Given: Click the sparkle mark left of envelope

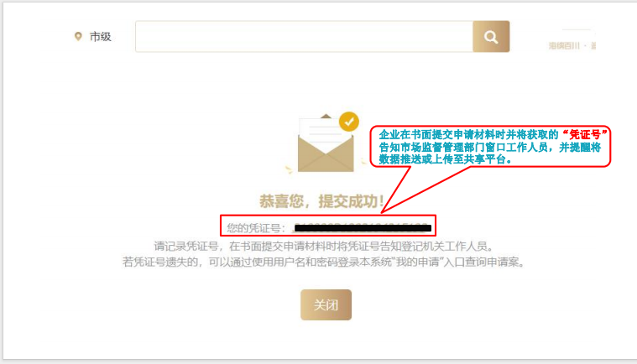Looking at the screenshot, I should click(289, 169).
